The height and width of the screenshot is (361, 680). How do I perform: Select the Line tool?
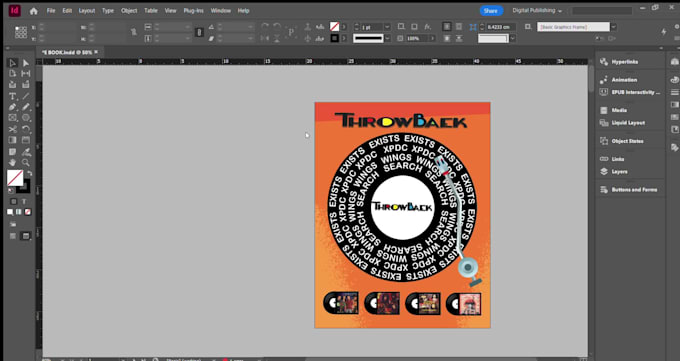click(26, 96)
